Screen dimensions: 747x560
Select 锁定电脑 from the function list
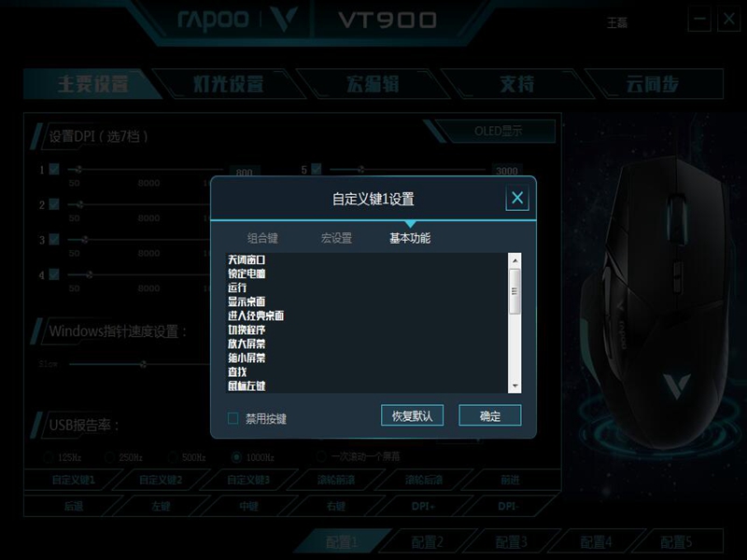(x=247, y=273)
